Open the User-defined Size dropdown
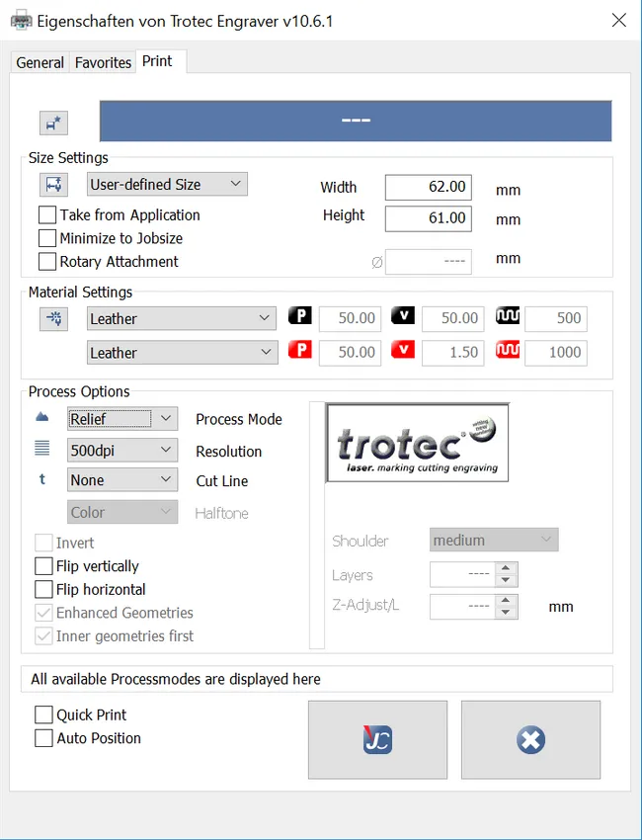 (x=167, y=184)
